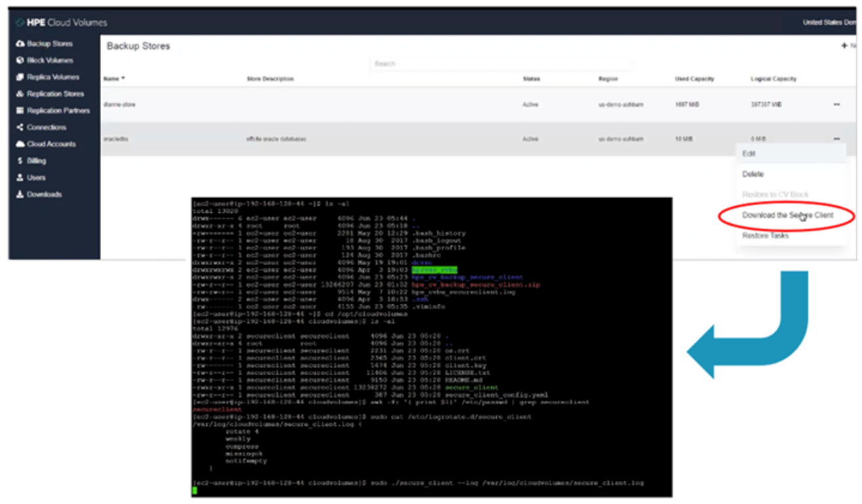Open the ellipsis menu for oracledbs row
This screenshot has width=862, height=504.
[x=836, y=139]
